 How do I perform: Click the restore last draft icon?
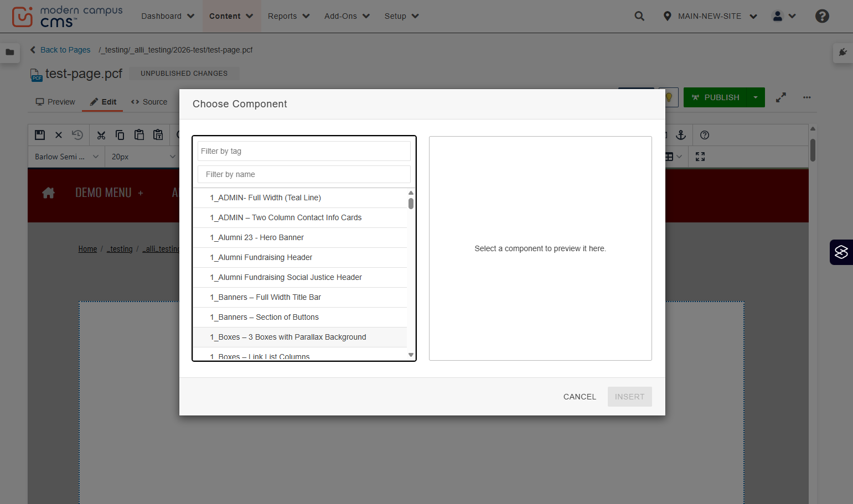point(77,135)
